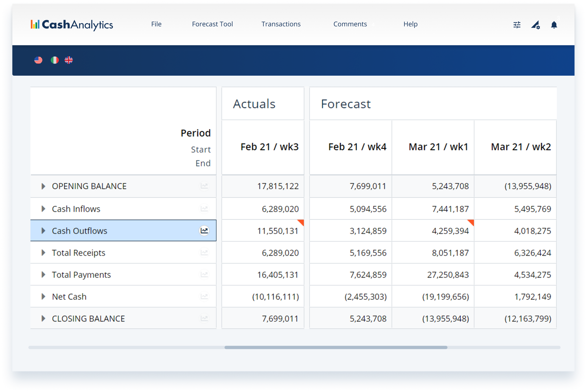Select the Italian flag icon

pyautogui.click(x=55, y=60)
